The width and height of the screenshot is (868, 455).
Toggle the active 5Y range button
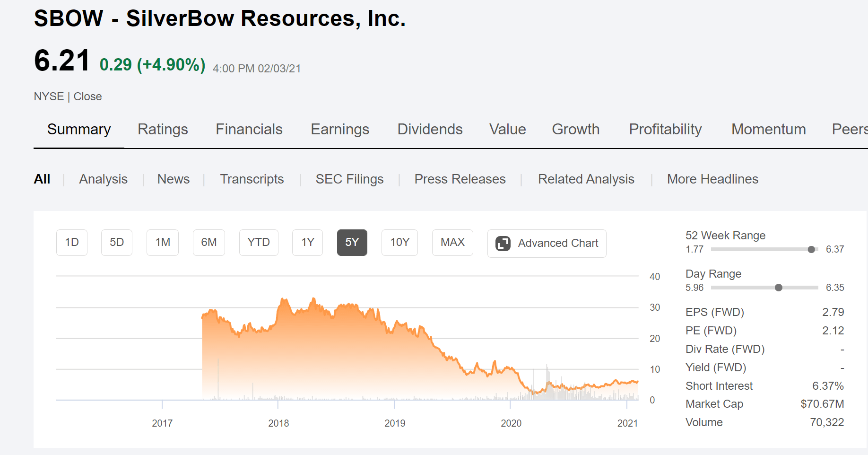click(352, 243)
